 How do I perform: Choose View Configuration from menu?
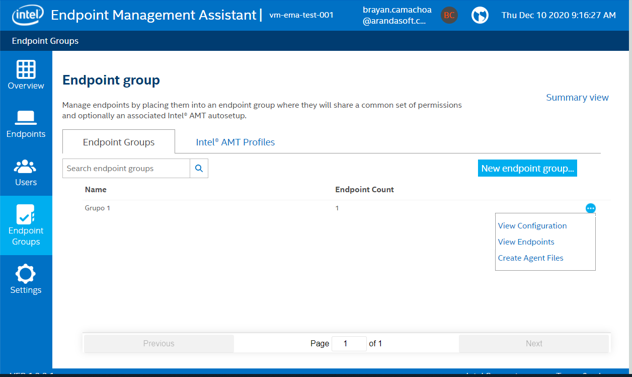pos(532,226)
